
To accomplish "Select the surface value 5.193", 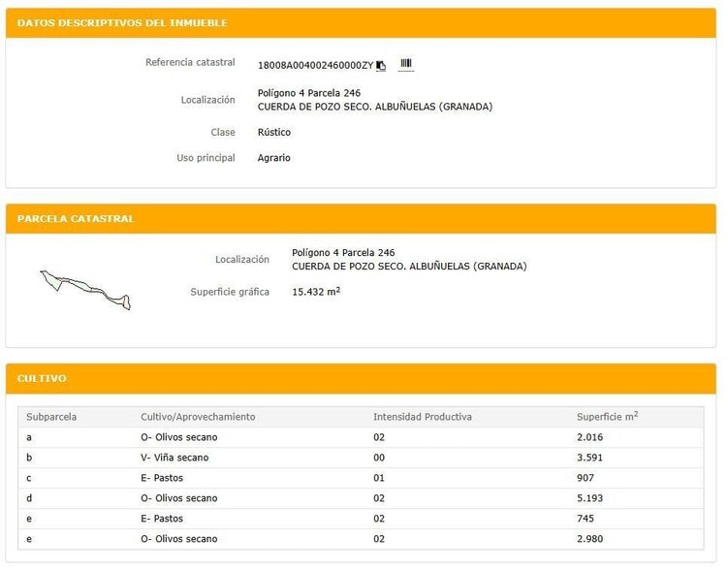I will coord(589,498).
